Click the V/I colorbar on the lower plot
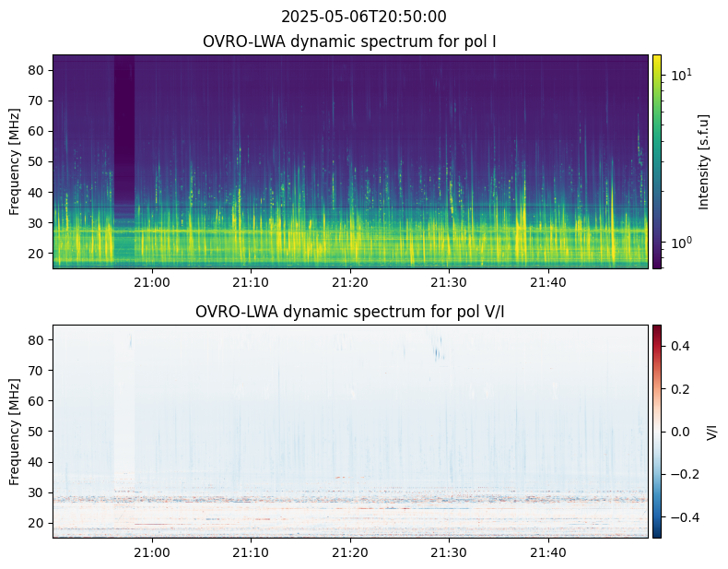This screenshot has width=728, height=569. (657, 432)
